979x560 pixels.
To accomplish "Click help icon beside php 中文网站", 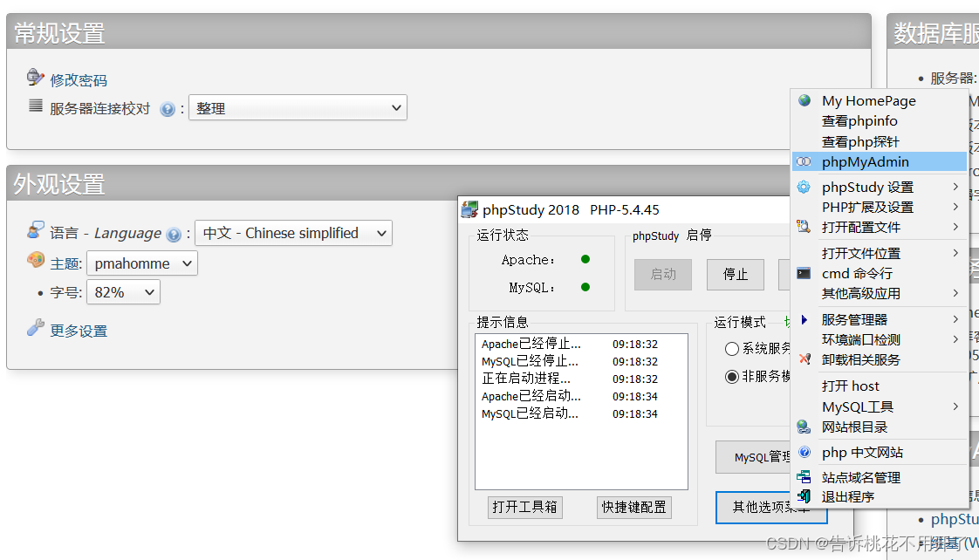I will click(x=804, y=452).
